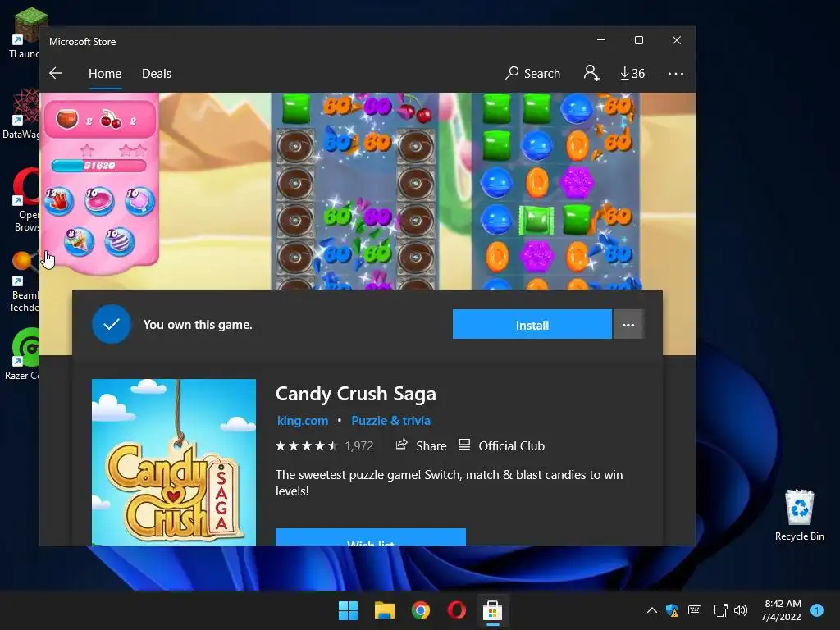Viewport: 840px width, 630px height.
Task: Open the Windows Start menu
Action: pyautogui.click(x=348, y=610)
